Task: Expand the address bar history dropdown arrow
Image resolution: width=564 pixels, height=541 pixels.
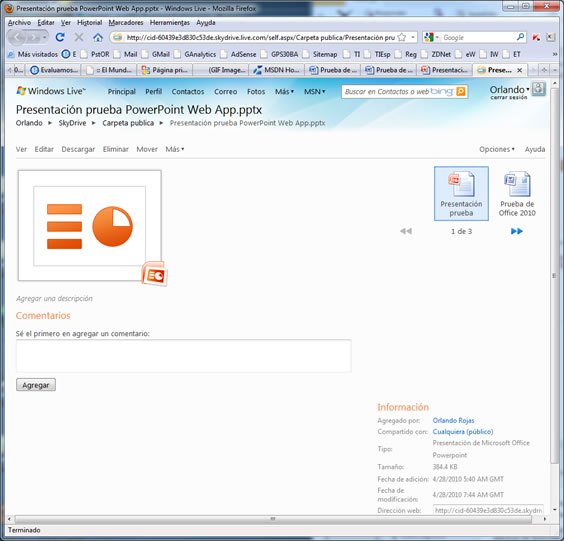Action: click(413, 37)
